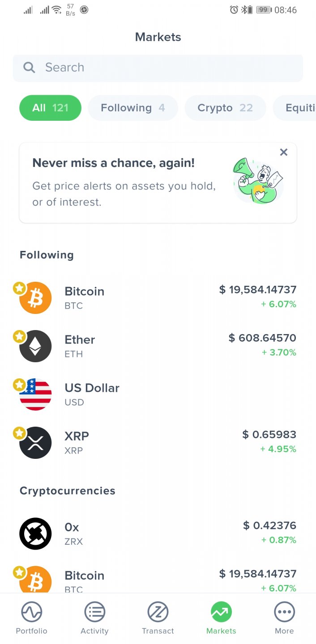Open the Portfolio tab icon
This screenshot has width=316, height=644.
(x=31, y=612)
